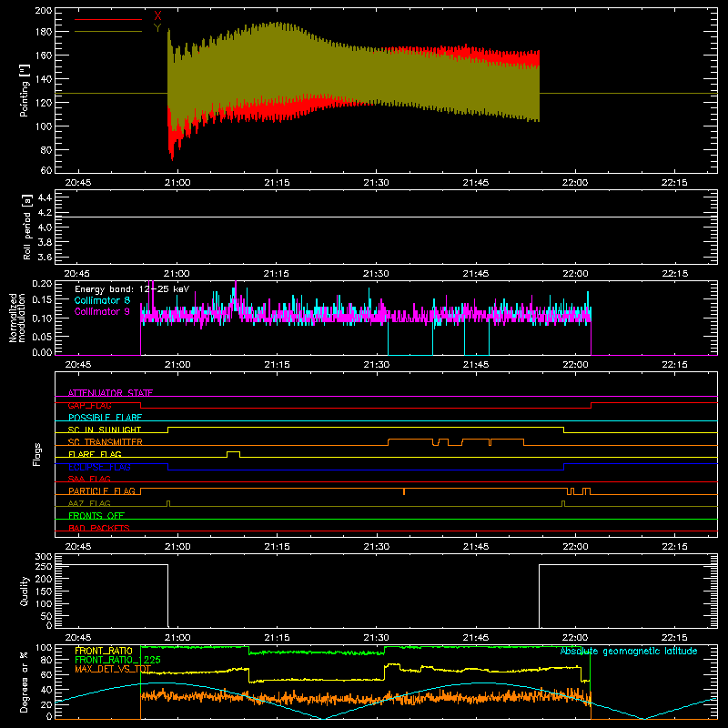Click 21:30 time label under Roll period plot
The width and height of the screenshot is (728, 728).
pos(376,274)
